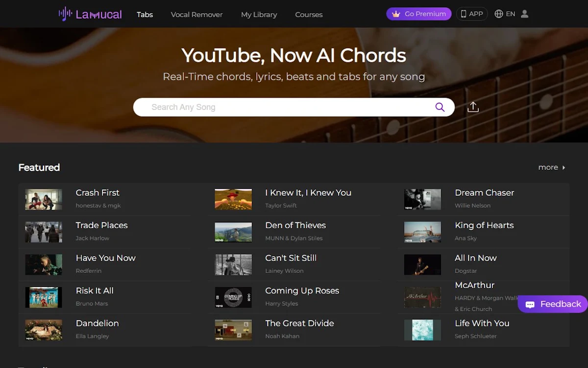Image resolution: width=588 pixels, height=368 pixels.
Task: Open My Library
Action: click(x=259, y=14)
